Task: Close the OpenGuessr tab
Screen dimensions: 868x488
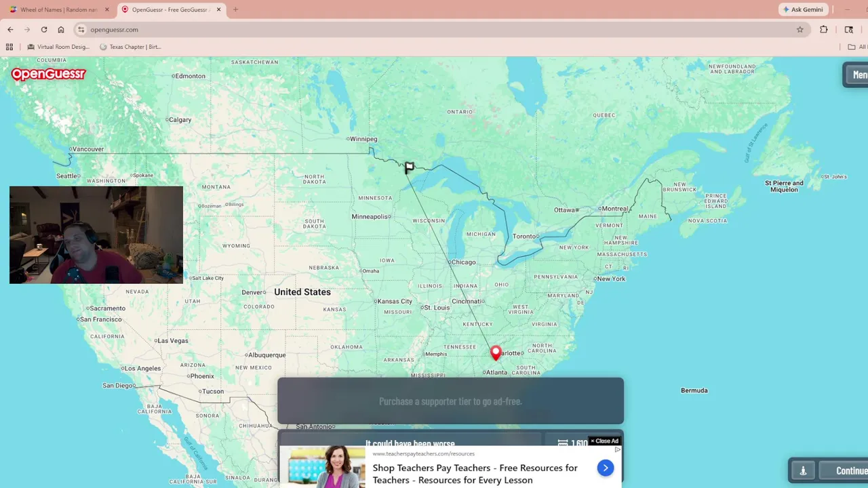Action: [218, 9]
